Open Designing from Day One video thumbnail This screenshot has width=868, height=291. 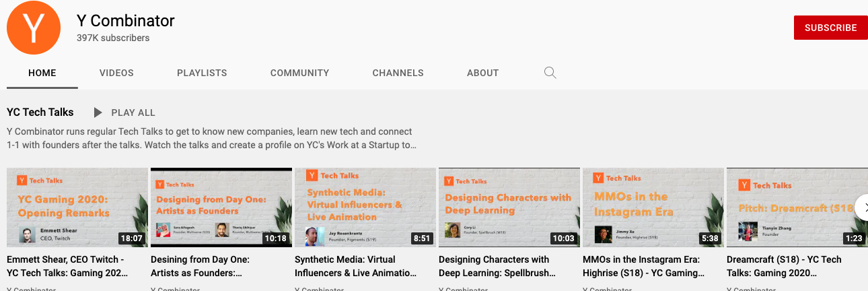[221, 207]
